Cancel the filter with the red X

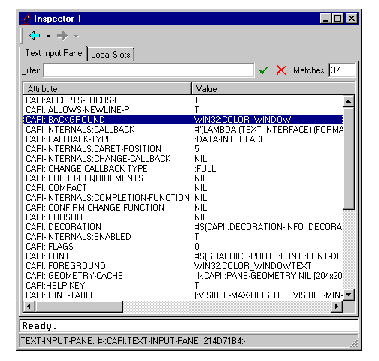pos(281,70)
